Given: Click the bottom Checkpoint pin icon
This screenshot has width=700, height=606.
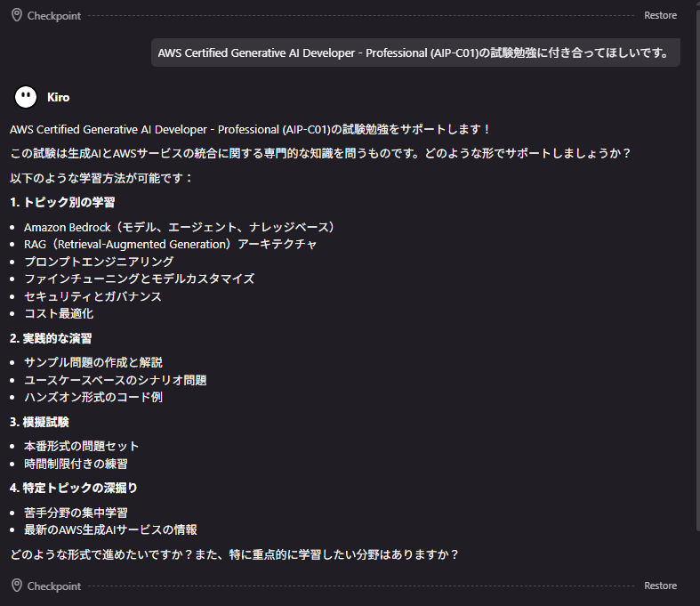Looking at the screenshot, I should (17, 586).
